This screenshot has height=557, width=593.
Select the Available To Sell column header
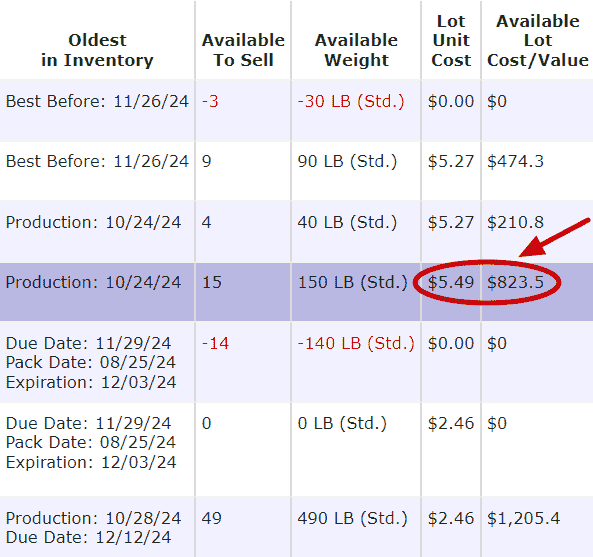point(243,50)
